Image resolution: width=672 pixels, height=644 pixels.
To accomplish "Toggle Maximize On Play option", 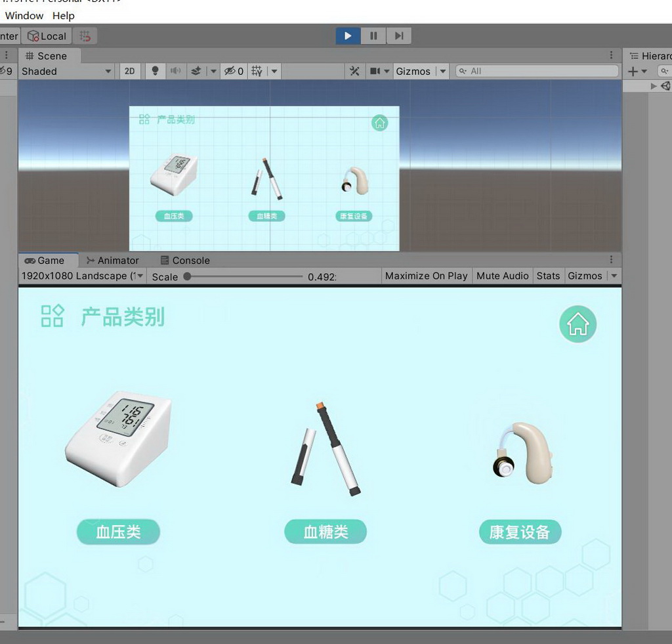I will tap(426, 276).
